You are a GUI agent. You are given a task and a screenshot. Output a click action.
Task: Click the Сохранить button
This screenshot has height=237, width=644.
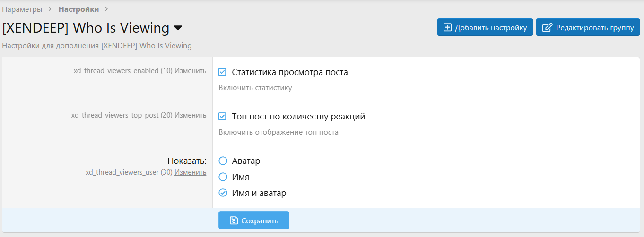coord(254,220)
